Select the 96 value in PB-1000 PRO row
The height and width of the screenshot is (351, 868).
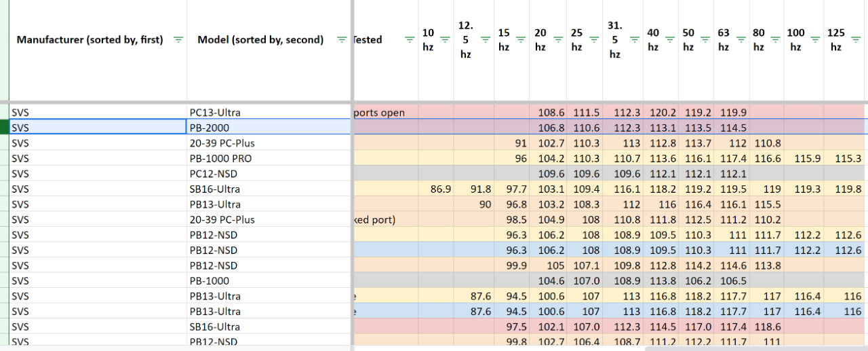[x=512, y=158]
